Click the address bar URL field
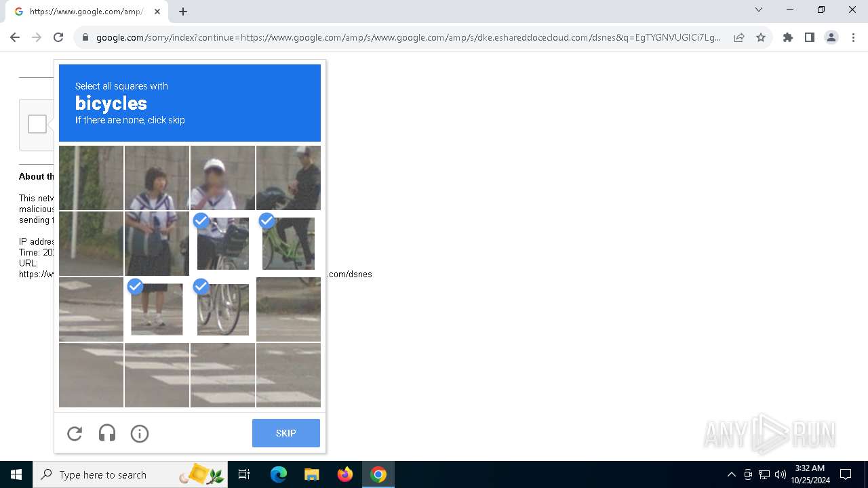This screenshot has width=868, height=488. tap(408, 37)
